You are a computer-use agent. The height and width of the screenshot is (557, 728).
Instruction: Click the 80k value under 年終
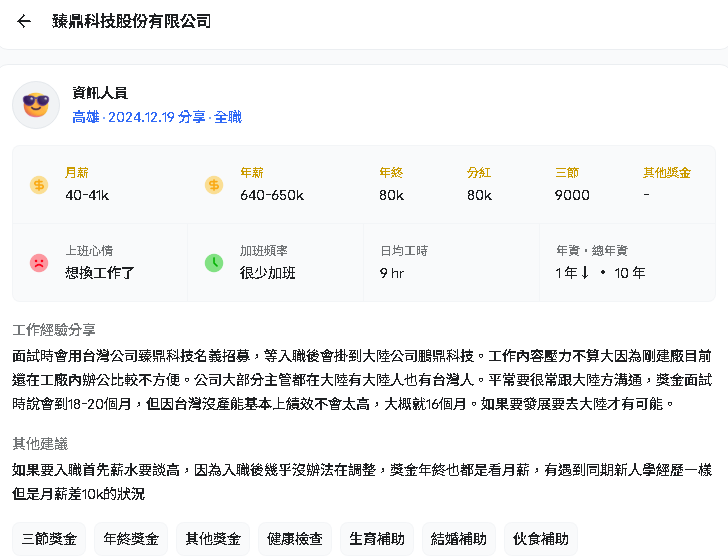tap(391, 195)
